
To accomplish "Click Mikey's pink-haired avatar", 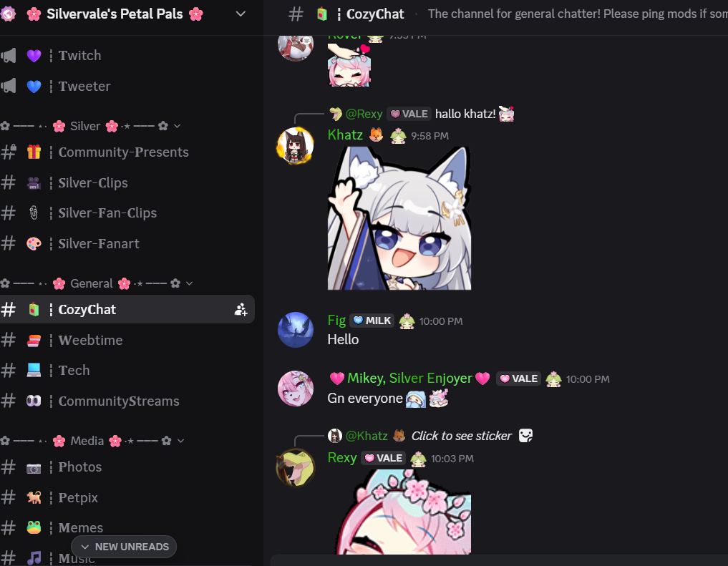I will (296, 389).
